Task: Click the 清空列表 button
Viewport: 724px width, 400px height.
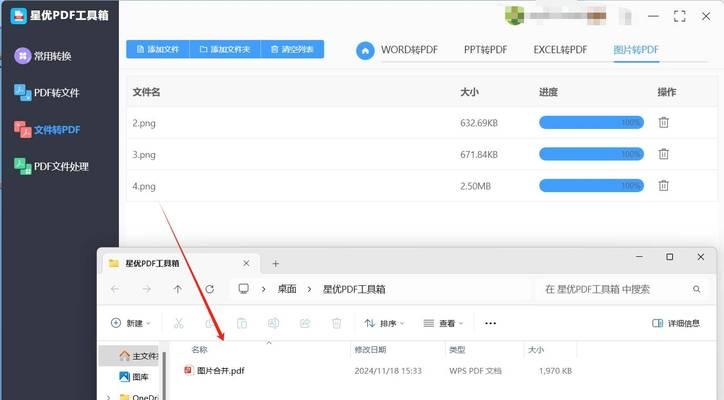Action: (292, 49)
